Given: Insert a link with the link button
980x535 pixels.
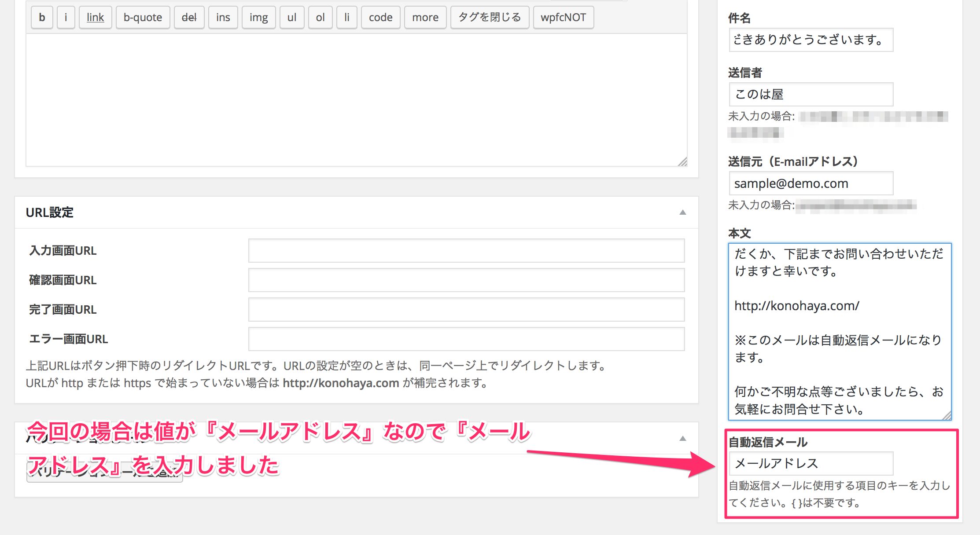Looking at the screenshot, I should pos(95,17).
